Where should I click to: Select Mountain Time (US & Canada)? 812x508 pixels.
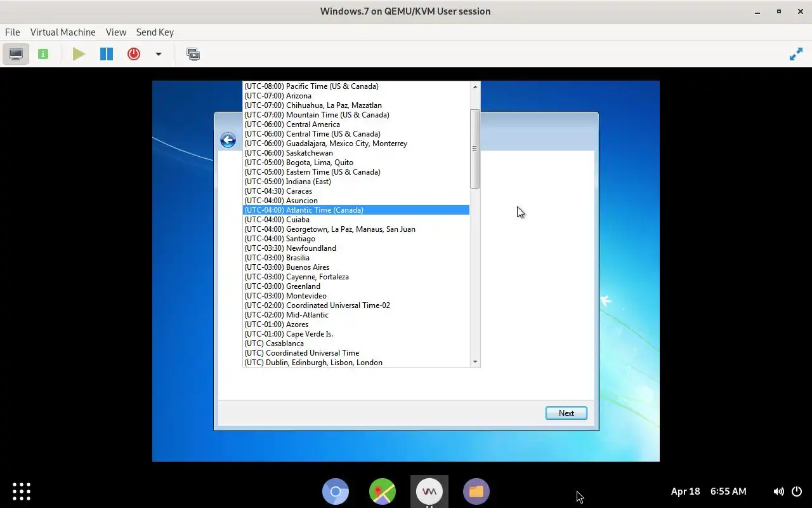pyautogui.click(x=356, y=114)
